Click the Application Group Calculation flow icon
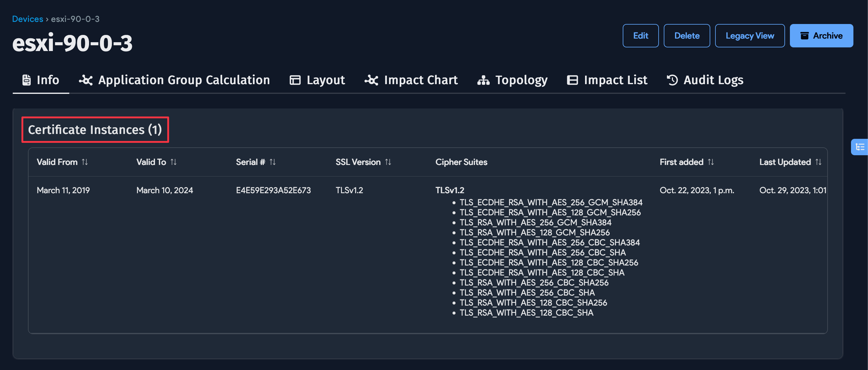The width and height of the screenshot is (868, 370). (85, 80)
